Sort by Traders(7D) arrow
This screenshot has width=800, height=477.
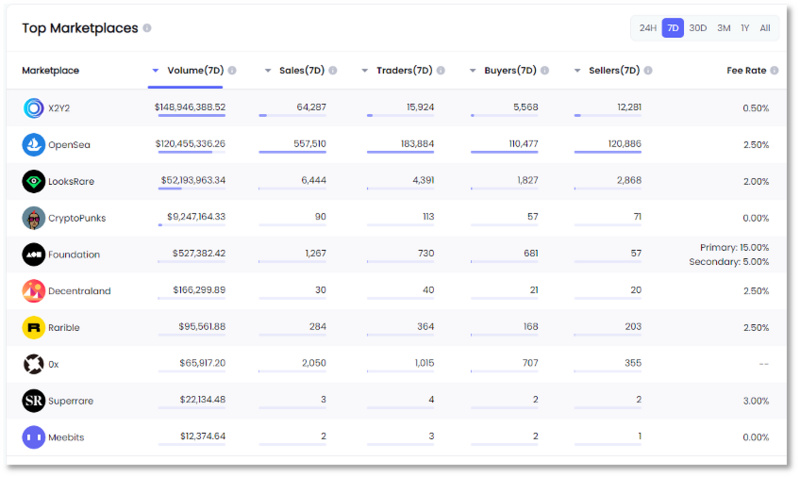point(365,70)
